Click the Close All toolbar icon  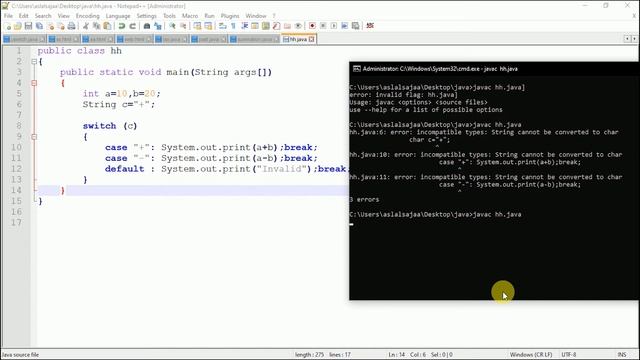pos(61,26)
